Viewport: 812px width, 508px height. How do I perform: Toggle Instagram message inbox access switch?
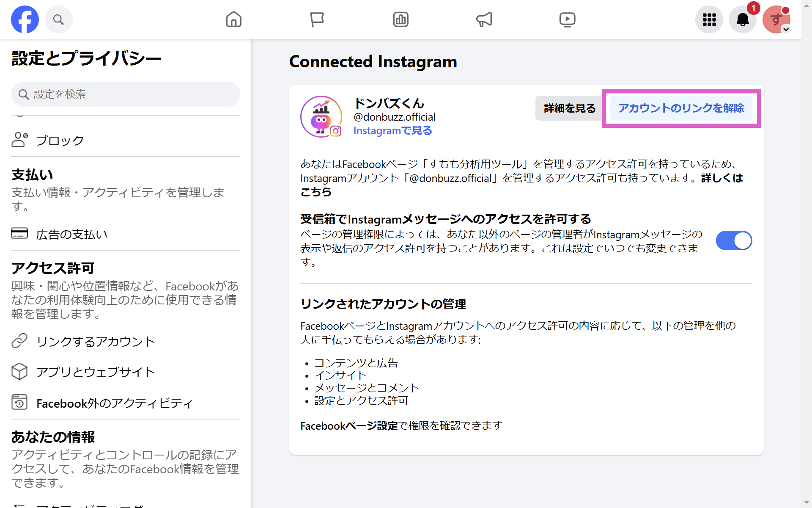pyautogui.click(x=734, y=240)
